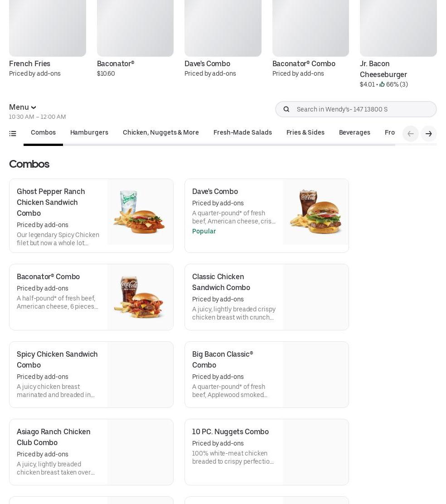Expand the Menu dropdown chevron

point(34,107)
